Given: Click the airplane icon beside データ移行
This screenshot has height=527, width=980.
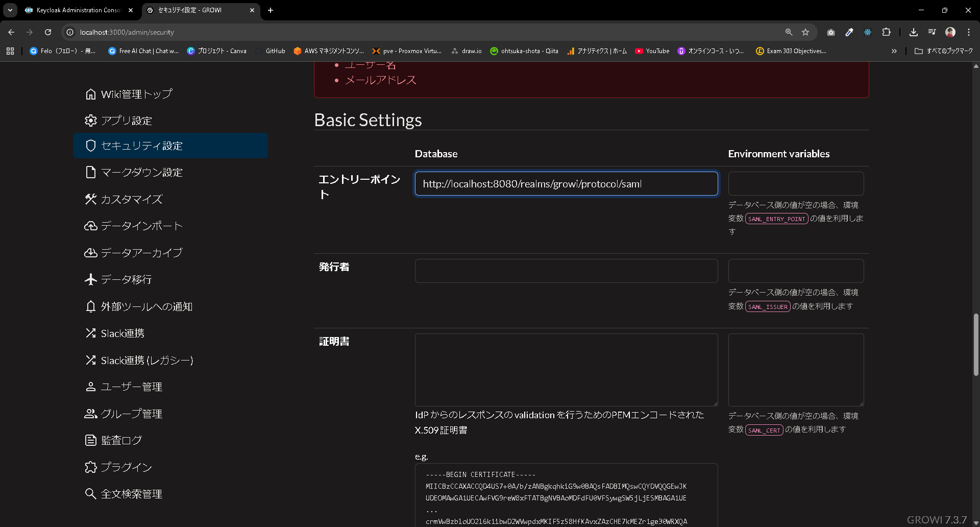Looking at the screenshot, I should point(90,279).
